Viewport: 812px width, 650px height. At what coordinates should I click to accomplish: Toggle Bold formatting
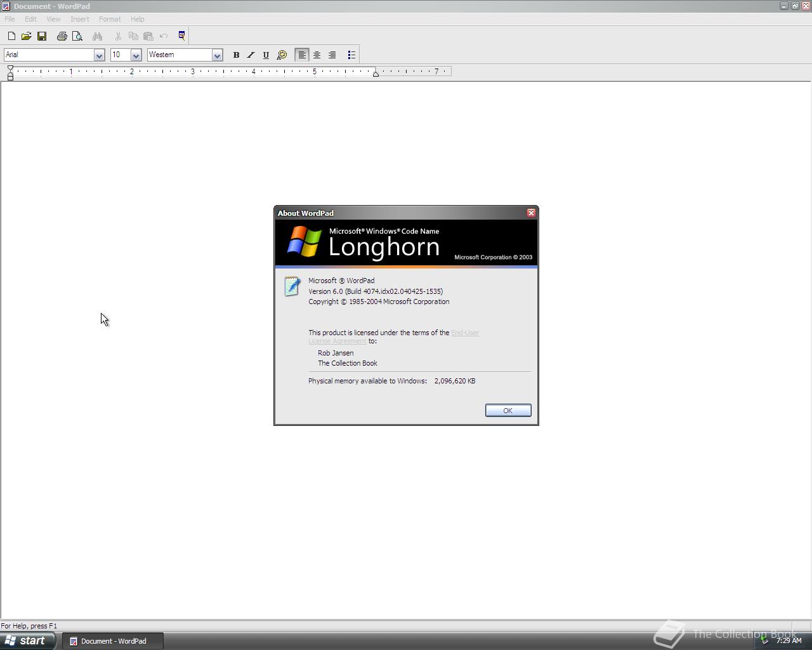[x=236, y=55]
